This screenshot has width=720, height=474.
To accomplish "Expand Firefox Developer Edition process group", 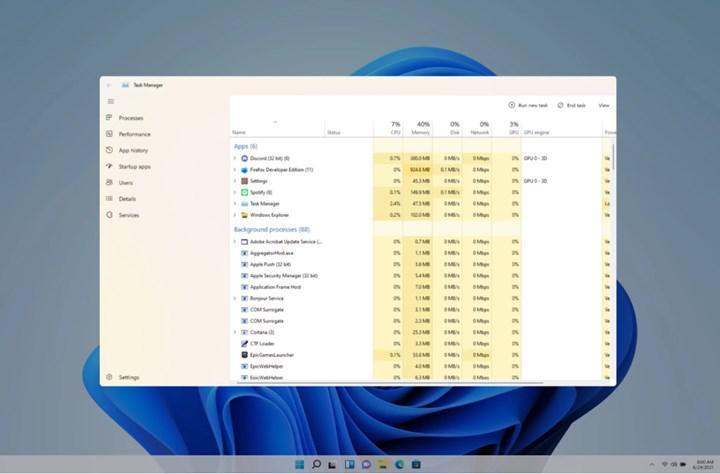I will [x=235, y=169].
